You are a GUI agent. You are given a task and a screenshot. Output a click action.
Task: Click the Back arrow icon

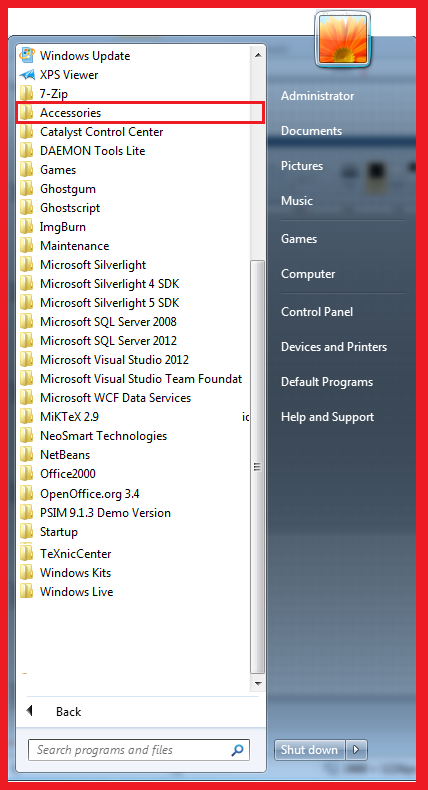coord(29,711)
